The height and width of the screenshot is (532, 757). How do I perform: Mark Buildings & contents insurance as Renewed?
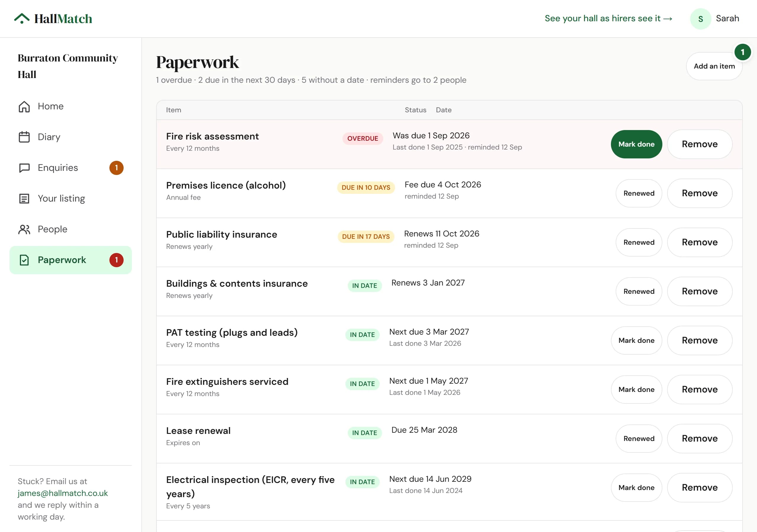point(639,292)
